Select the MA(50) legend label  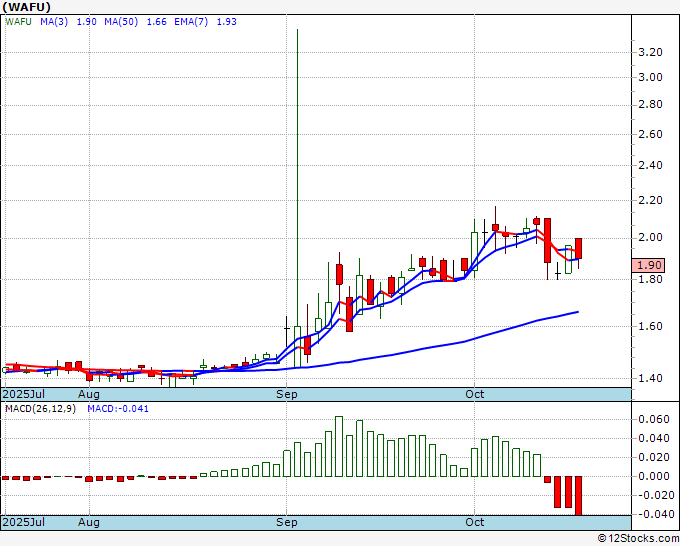click(x=121, y=22)
